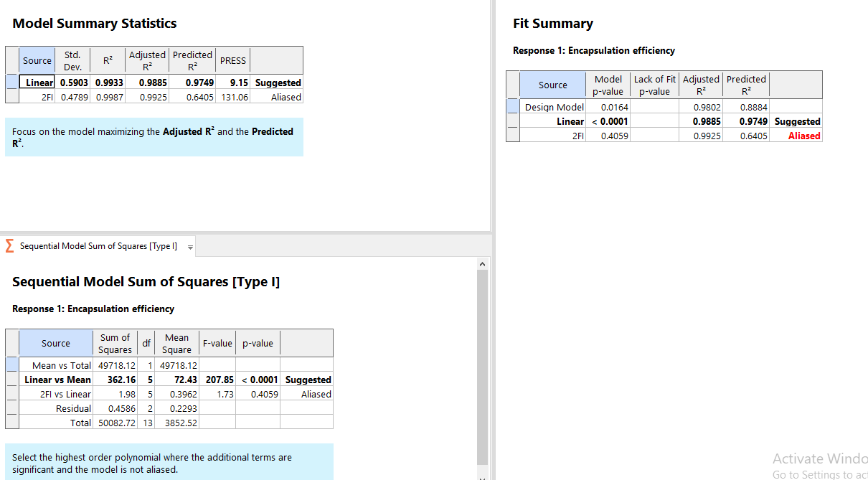Select the Linear cell in Model Summary Statistics
This screenshot has height=480, width=868.
(39, 83)
